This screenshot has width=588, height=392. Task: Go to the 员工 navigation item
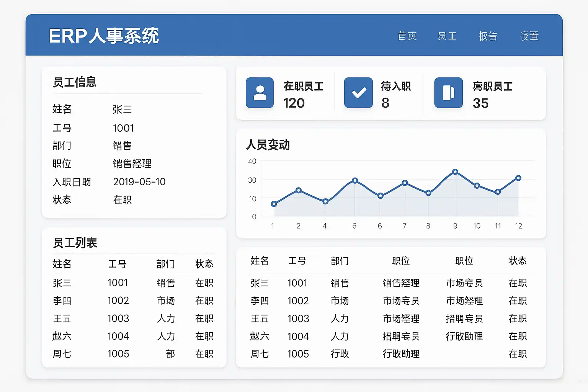[447, 36]
